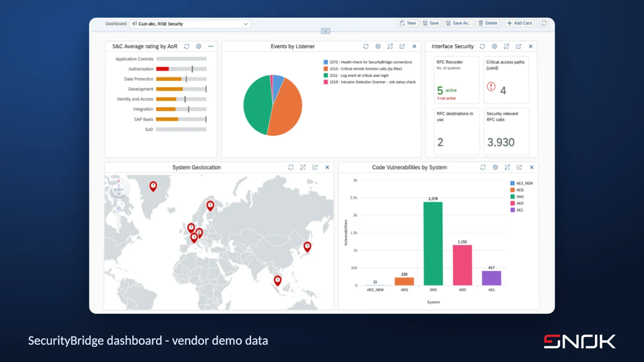Add Card to the dashboard
Viewport: 644px width, 362px height.
tap(520, 23)
